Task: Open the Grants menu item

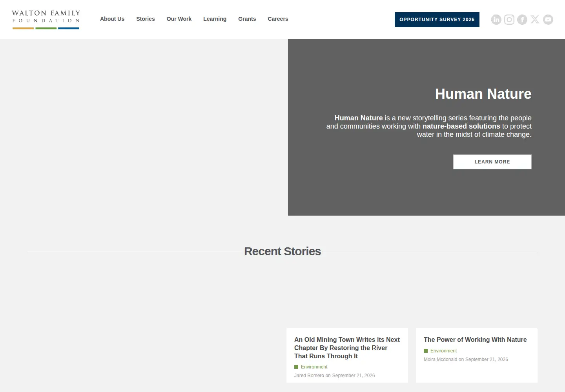Action: pyautogui.click(x=247, y=19)
